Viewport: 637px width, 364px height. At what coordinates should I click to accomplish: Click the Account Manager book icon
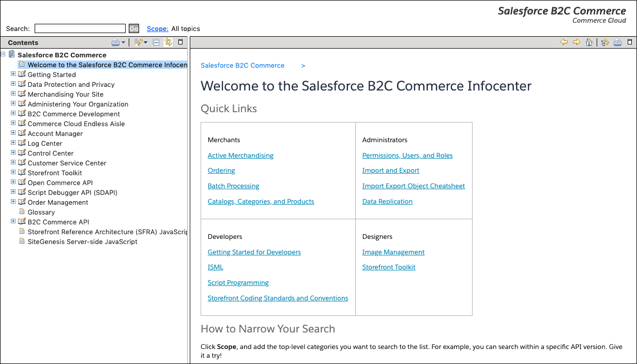point(22,133)
